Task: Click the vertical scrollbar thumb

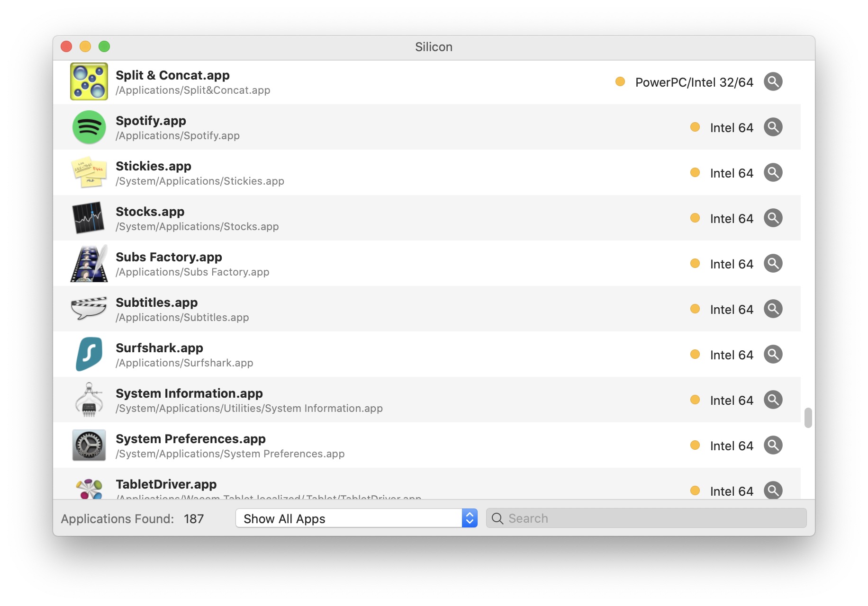Action: [808, 418]
